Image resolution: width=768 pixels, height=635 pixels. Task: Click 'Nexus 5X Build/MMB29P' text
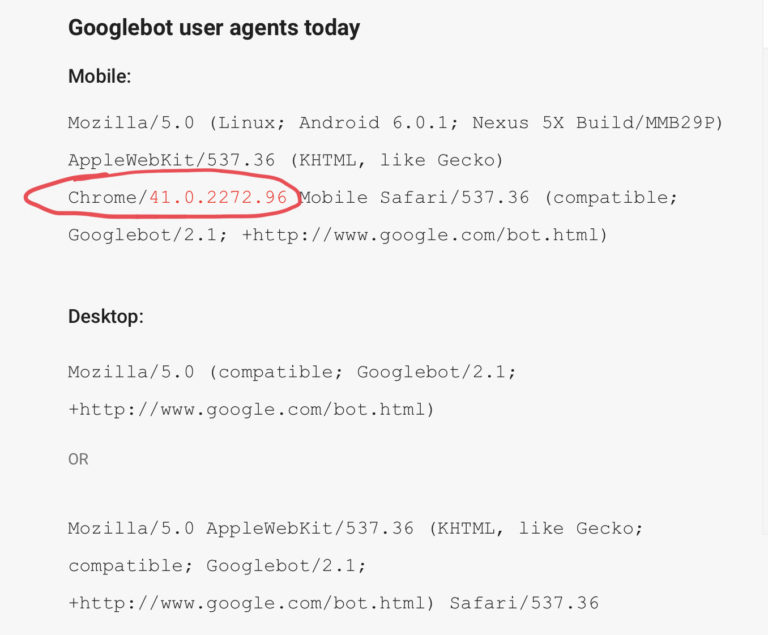(598, 122)
